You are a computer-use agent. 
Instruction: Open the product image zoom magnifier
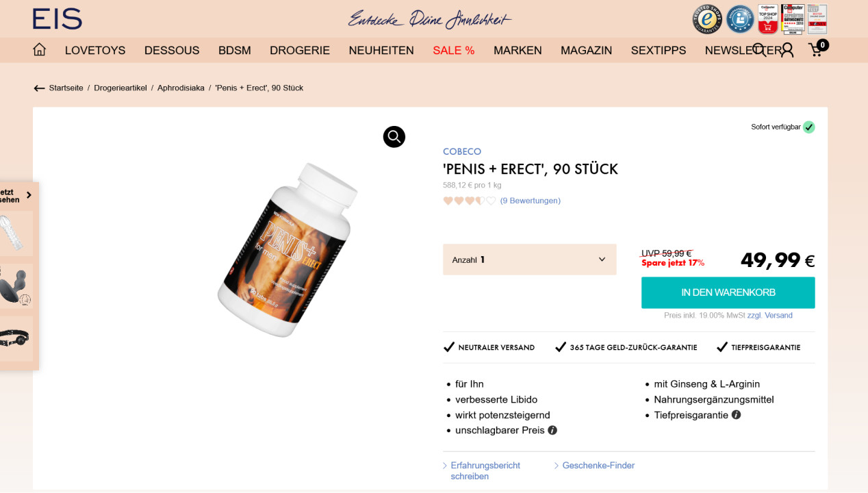[x=394, y=137]
